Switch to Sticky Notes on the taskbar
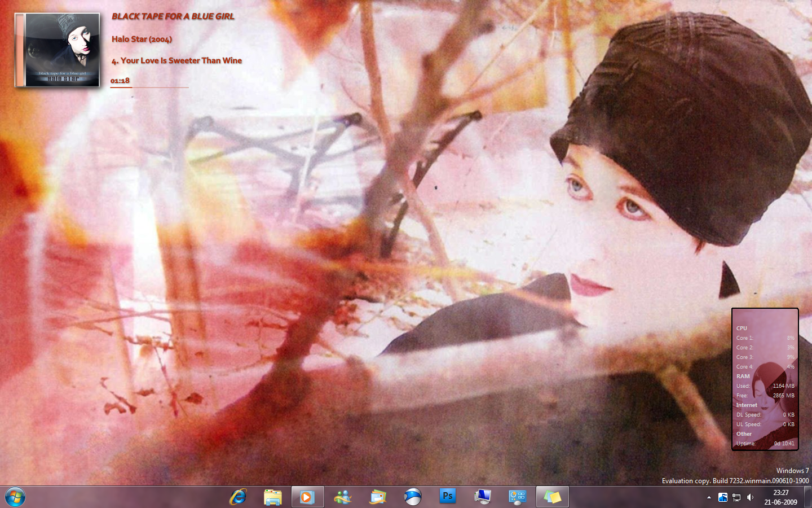The height and width of the screenshot is (508, 812). click(552, 497)
